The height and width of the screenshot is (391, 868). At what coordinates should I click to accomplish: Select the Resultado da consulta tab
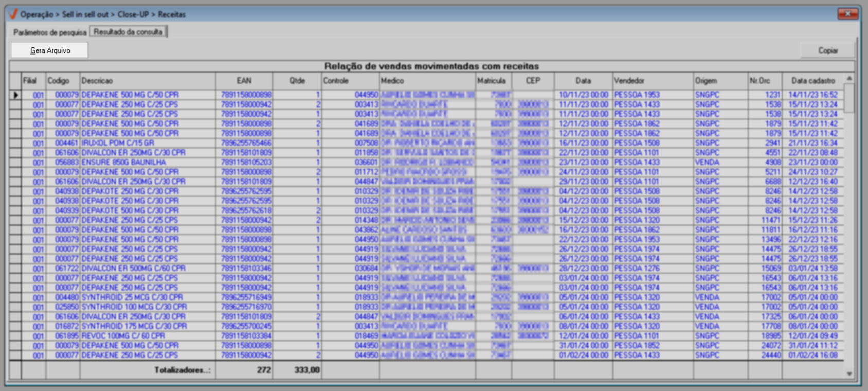pyautogui.click(x=128, y=31)
